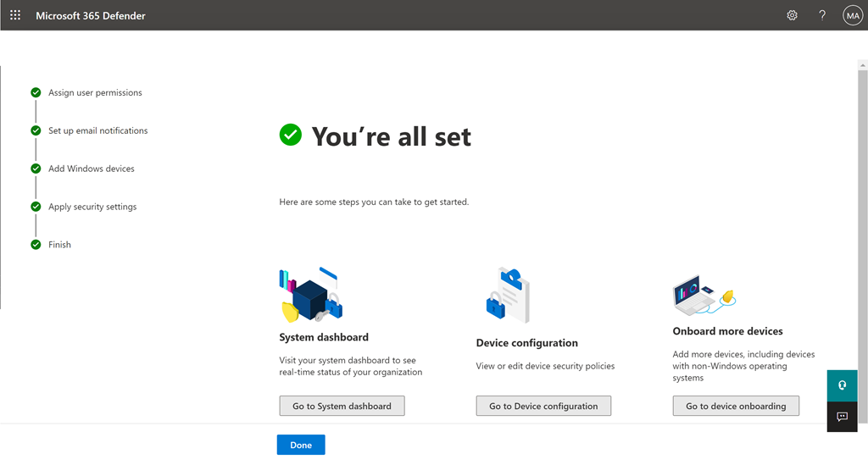Open the app launcher waffle icon
Viewport: 868px width, 465px height.
click(x=15, y=15)
